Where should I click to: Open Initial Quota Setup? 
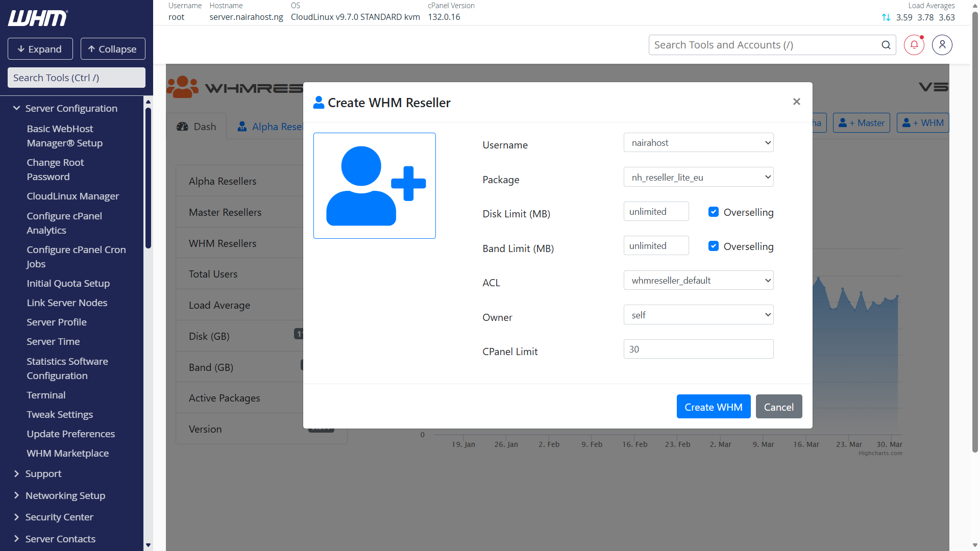click(68, 283)
